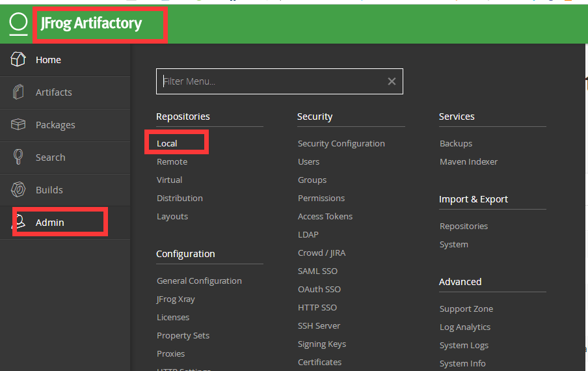Open Property Sets
The height and width of the screenshot is (371, 588).
point(183,335)
